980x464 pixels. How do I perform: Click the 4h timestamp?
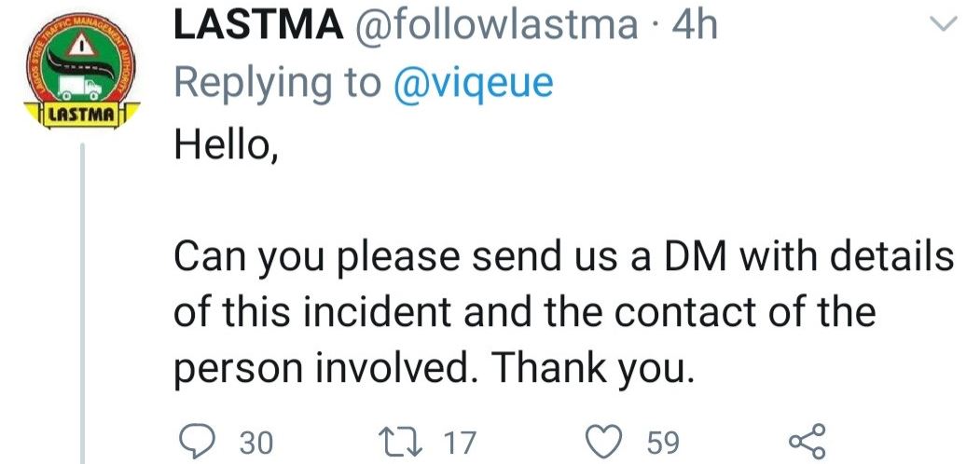click(695, 27)
